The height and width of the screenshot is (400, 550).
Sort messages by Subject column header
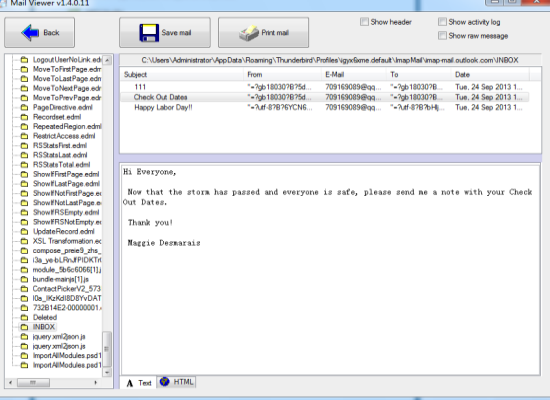[182, 74]
